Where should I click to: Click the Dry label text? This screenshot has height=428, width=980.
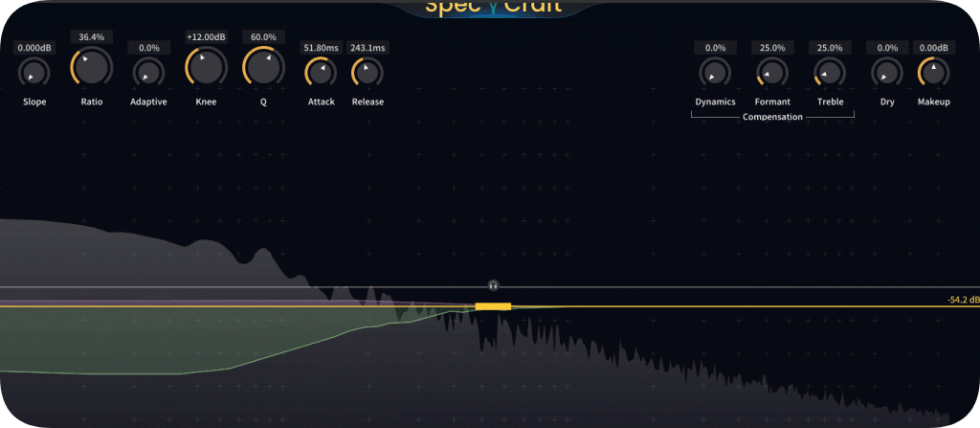pos(887,102)
